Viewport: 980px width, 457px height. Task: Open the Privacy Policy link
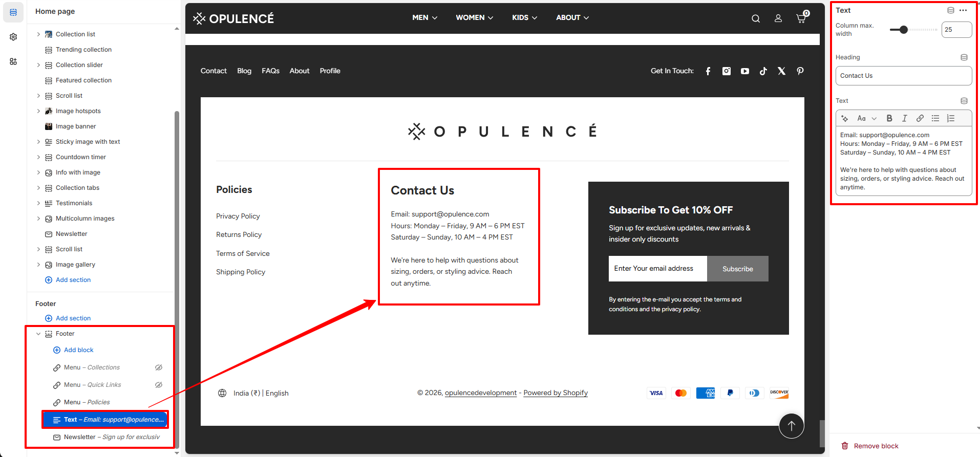click(238, 216)
